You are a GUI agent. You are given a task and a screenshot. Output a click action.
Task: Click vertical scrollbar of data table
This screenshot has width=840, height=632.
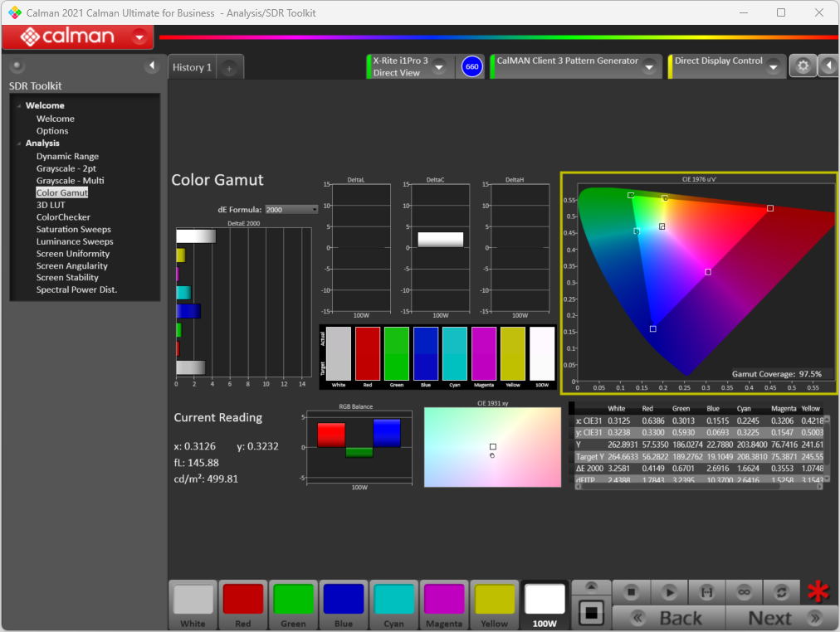coord(827,449)
